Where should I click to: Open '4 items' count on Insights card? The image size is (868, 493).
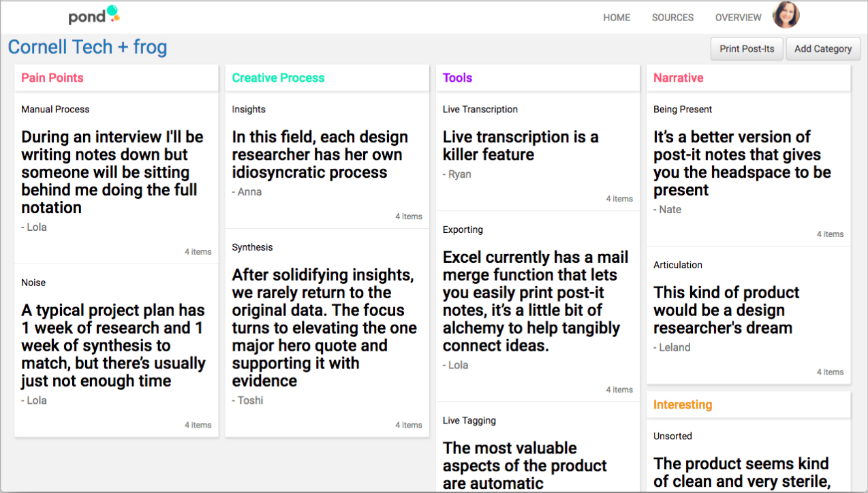pyautogui.click(x=409, y=217)
